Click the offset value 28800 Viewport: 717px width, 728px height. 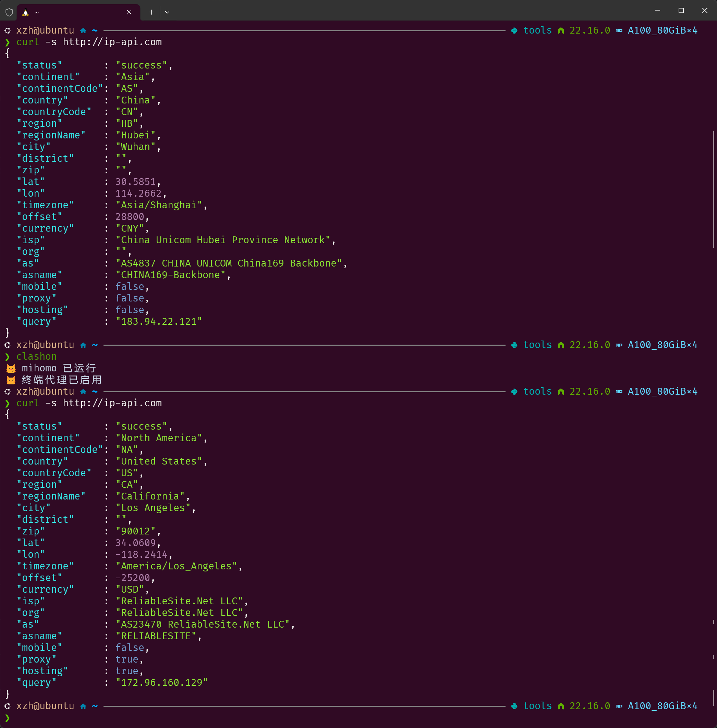pos(130,217)
